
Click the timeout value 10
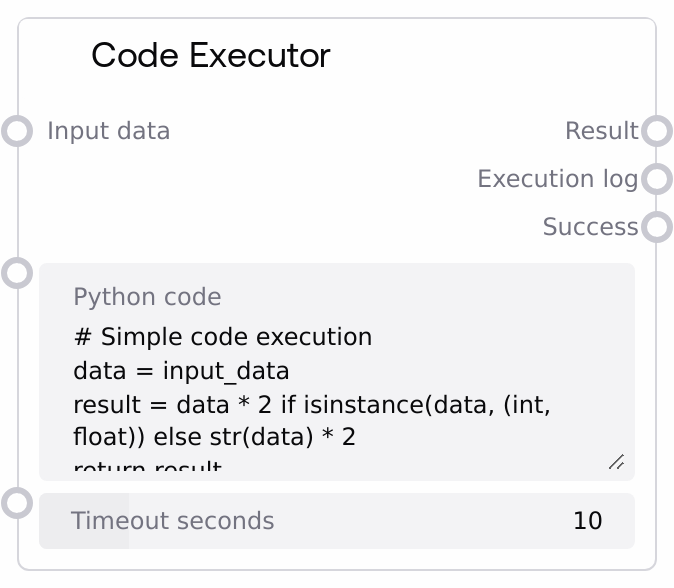587,521
